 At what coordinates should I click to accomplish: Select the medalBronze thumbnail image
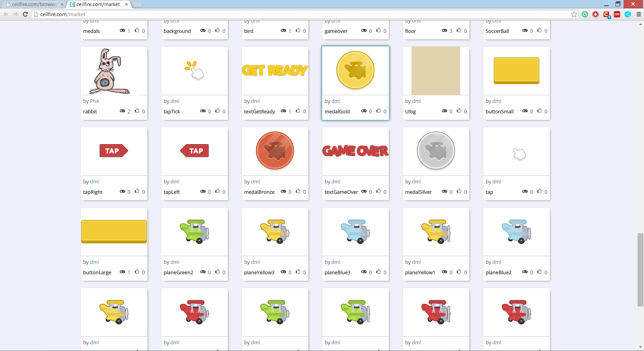tap(275, 151)
